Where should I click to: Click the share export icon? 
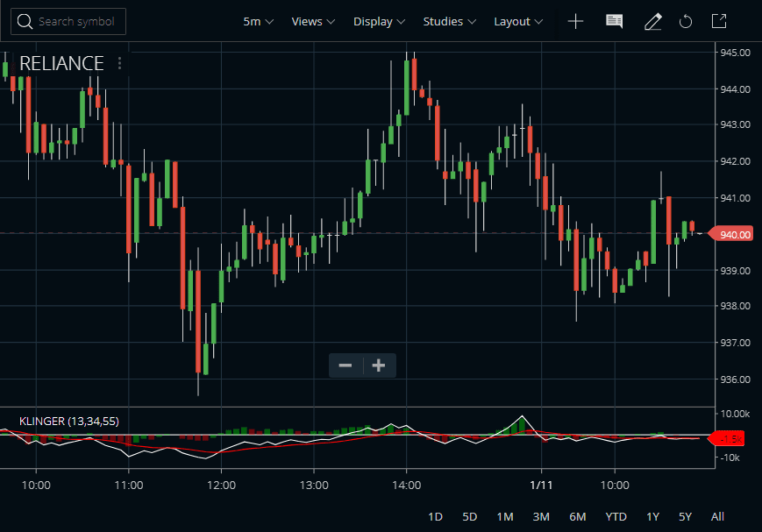pyautogui.click(x=719, y=21)
